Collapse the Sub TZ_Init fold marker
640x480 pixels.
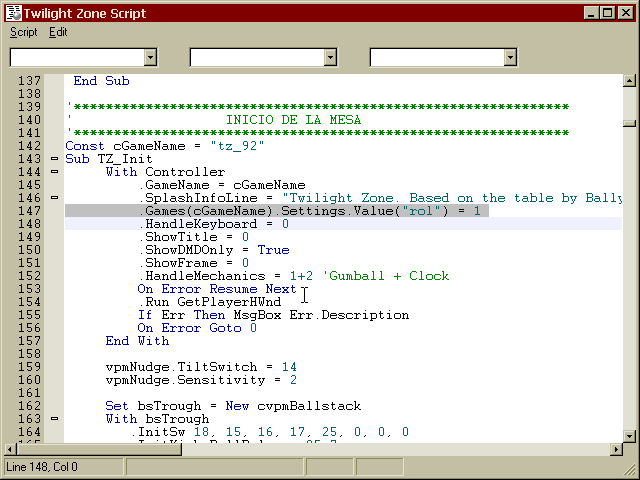click(54, 159)
